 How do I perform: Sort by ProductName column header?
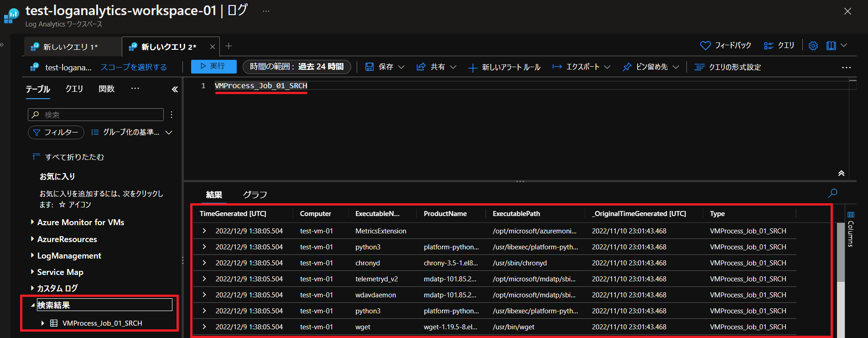pyautogui.click(x=445, y=214)
